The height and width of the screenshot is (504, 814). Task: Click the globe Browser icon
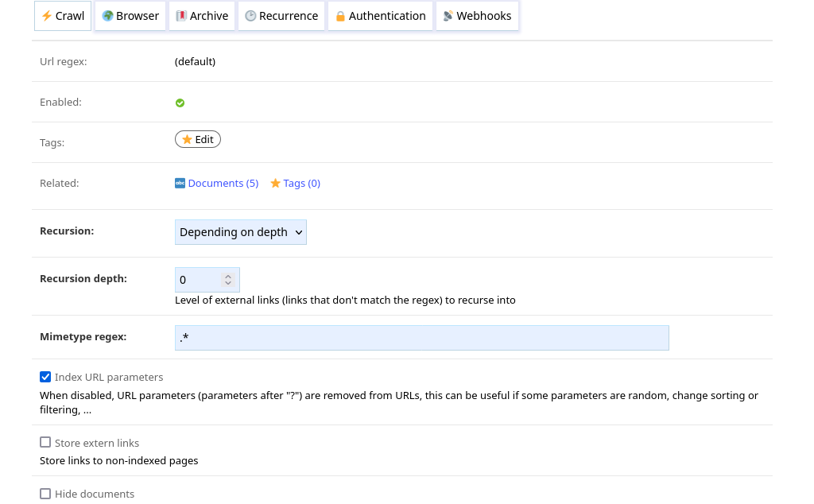(107, 16)
